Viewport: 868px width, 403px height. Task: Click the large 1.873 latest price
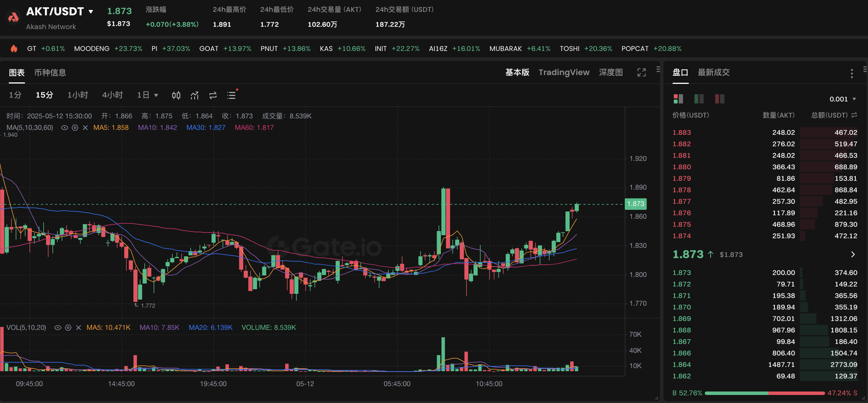[688, 254]
